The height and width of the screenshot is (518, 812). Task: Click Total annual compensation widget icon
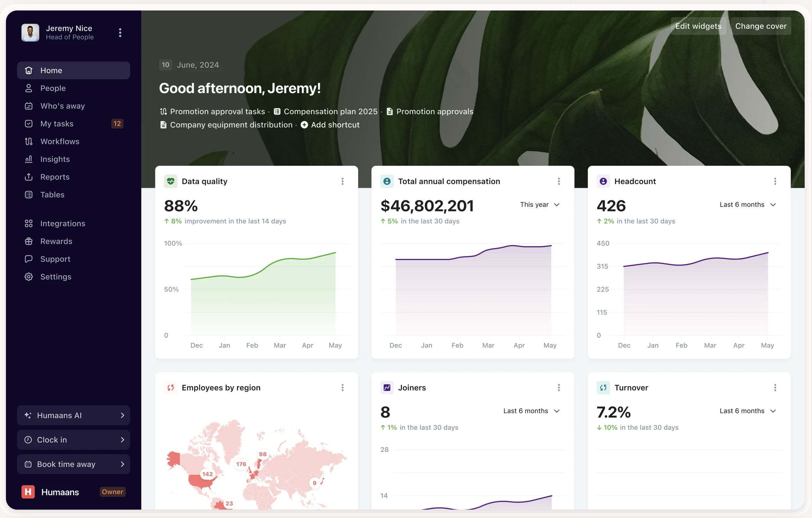tap(387, 181)
